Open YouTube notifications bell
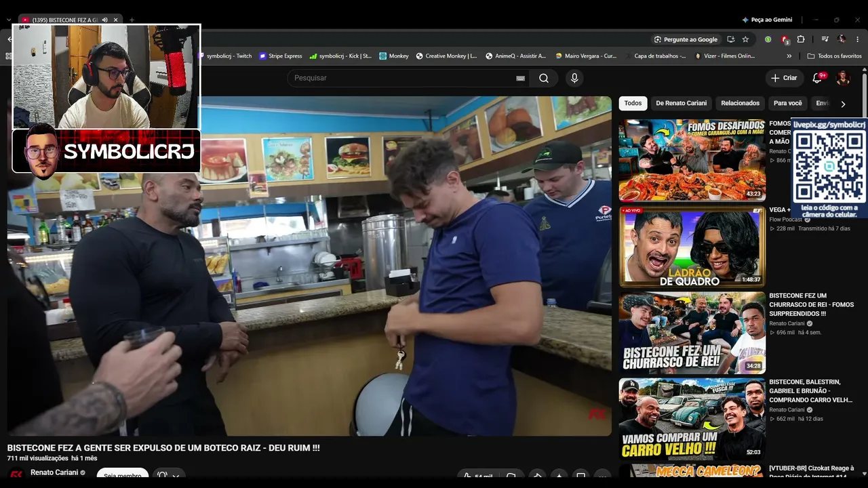868x488 pixels. [x=817, y=78]
